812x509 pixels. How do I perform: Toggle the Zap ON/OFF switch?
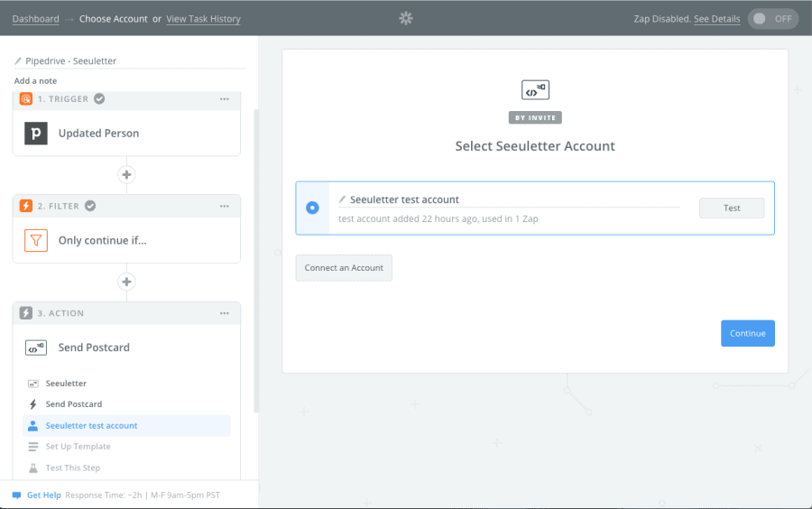coord(772,19)
